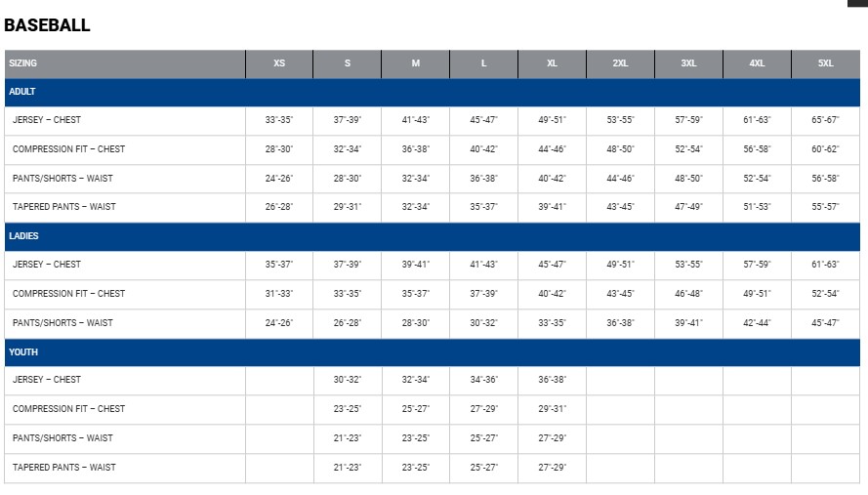Click Adult JERSEY – CHEST row label
Viewport: 868px width, 495px height.
point(47,120)
